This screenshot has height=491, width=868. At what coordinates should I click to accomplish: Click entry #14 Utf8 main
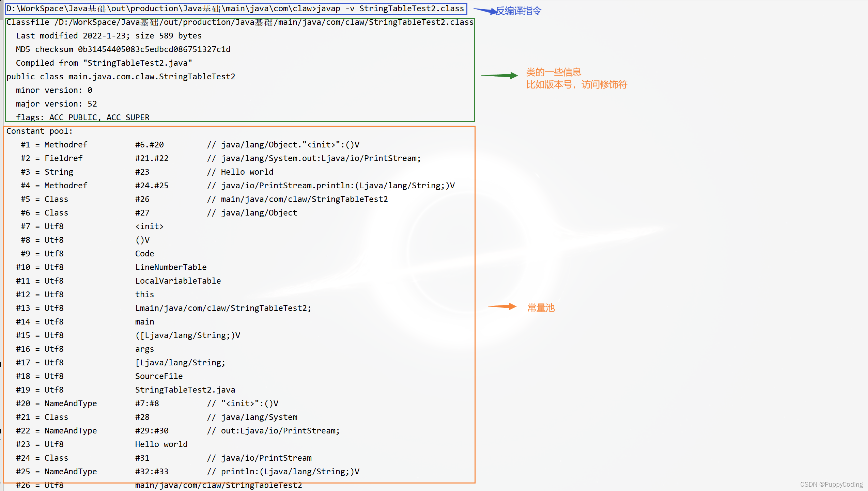[144, 322]
